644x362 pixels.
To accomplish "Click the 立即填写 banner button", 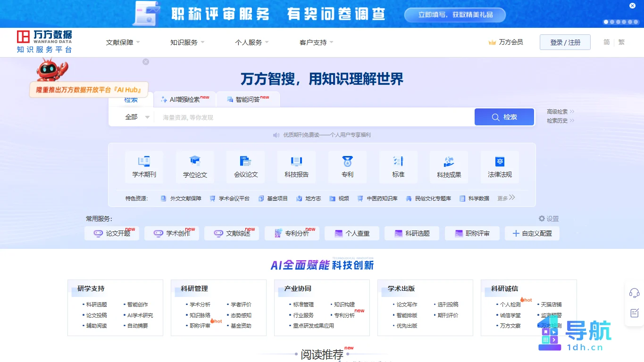I will point(455,15).
